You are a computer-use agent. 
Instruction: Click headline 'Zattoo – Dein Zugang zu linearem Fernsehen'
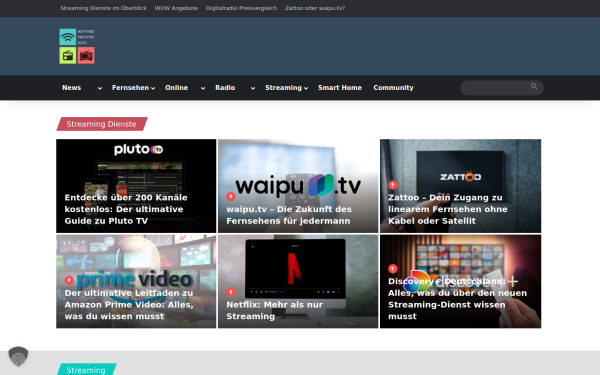tap(448, 209)
